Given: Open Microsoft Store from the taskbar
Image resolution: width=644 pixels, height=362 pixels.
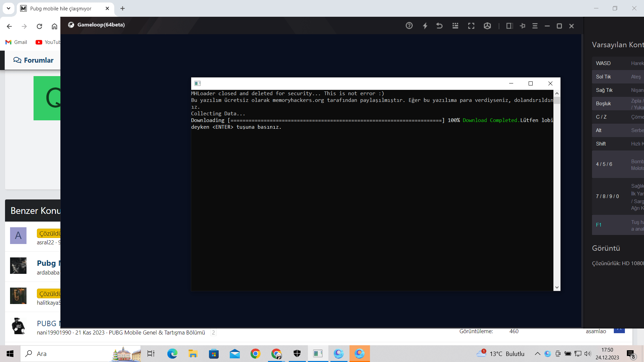Looking at the screenshot, I should [x=214, y=354].
